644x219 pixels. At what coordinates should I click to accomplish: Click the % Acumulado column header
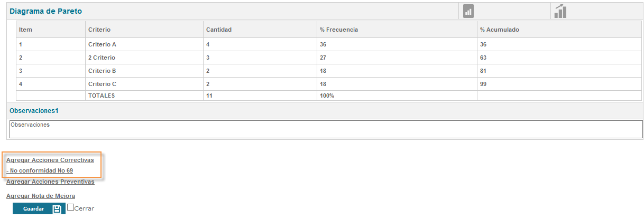pyautogui.click(x=499, y=30)
